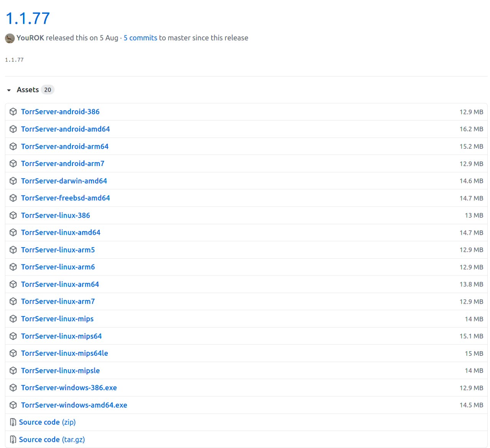
Task: Click package icon beside TorrServer-android-arm64
Action: 13,147
